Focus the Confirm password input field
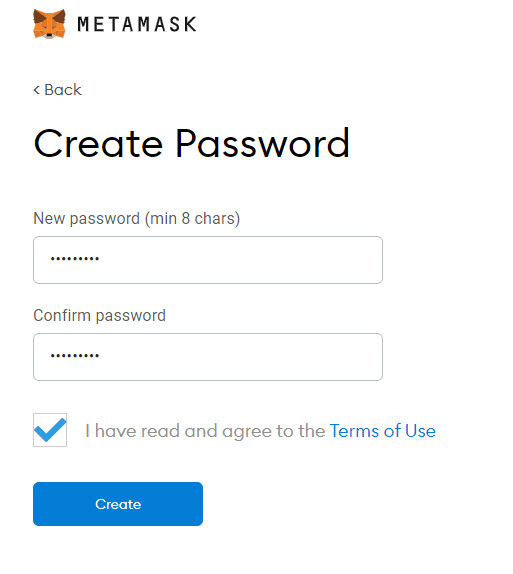Image resolution: width=513 pixels, height=574 pixels. [208, 357]
